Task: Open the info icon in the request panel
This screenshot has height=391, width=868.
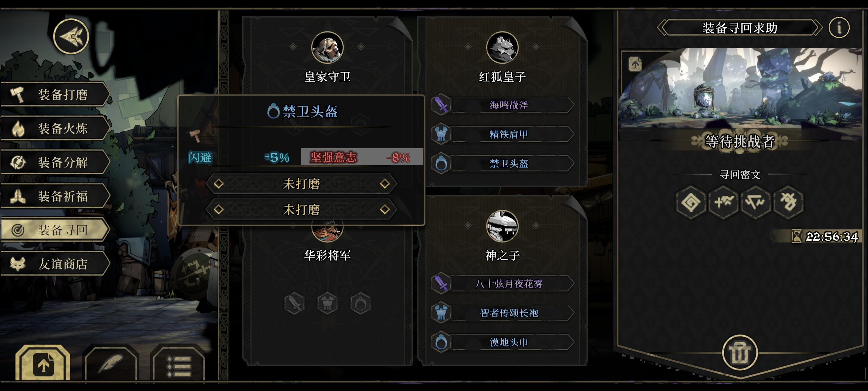Action: pos(839,28)
